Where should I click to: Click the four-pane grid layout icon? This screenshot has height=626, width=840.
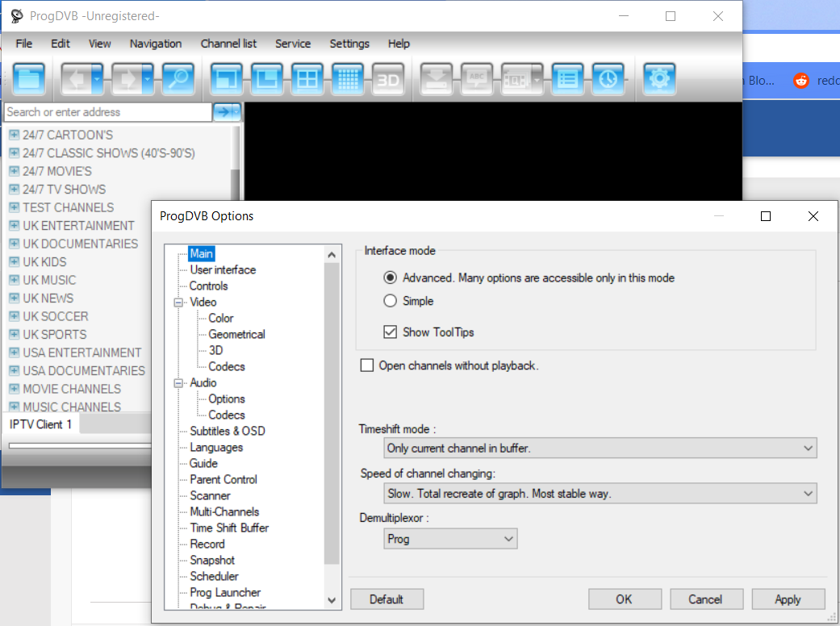point(307,79)
